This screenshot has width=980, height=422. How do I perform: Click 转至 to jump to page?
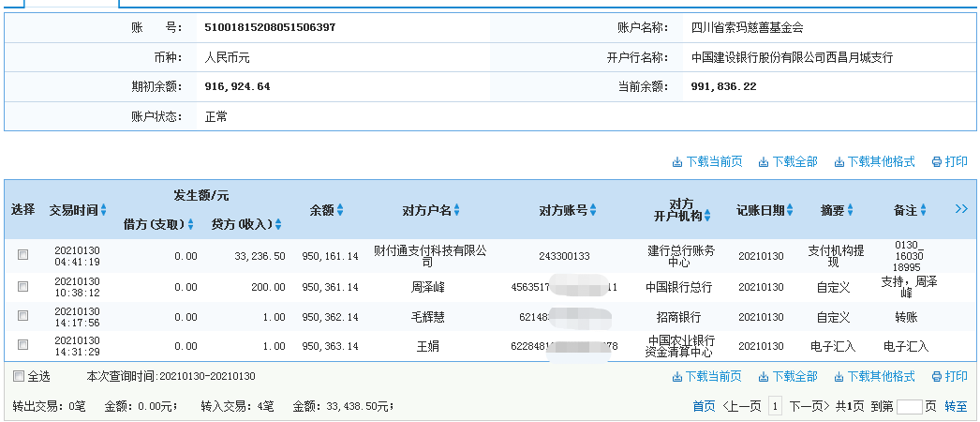tap(956, 407)
